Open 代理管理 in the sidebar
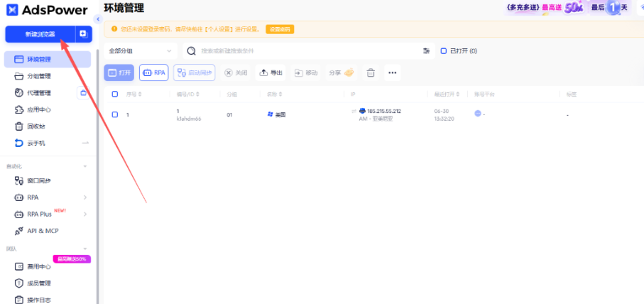Image resolution: width=644 pixels, height=304 pixels. [39, 93]
